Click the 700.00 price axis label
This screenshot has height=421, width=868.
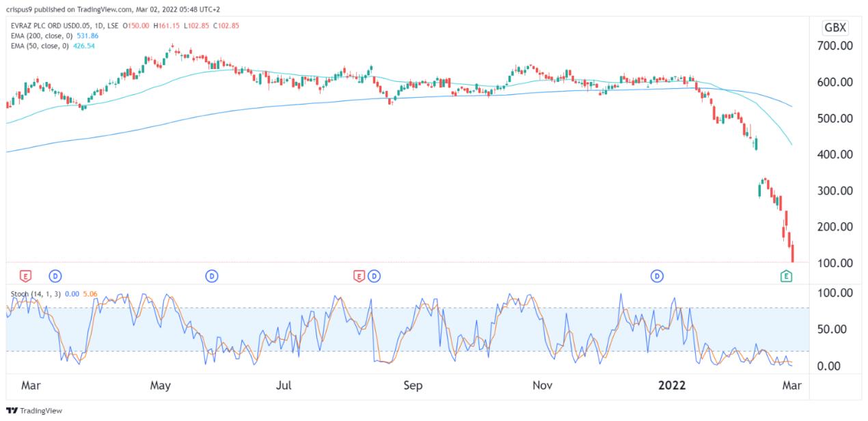pyautogui.click(x=835, y=46)
